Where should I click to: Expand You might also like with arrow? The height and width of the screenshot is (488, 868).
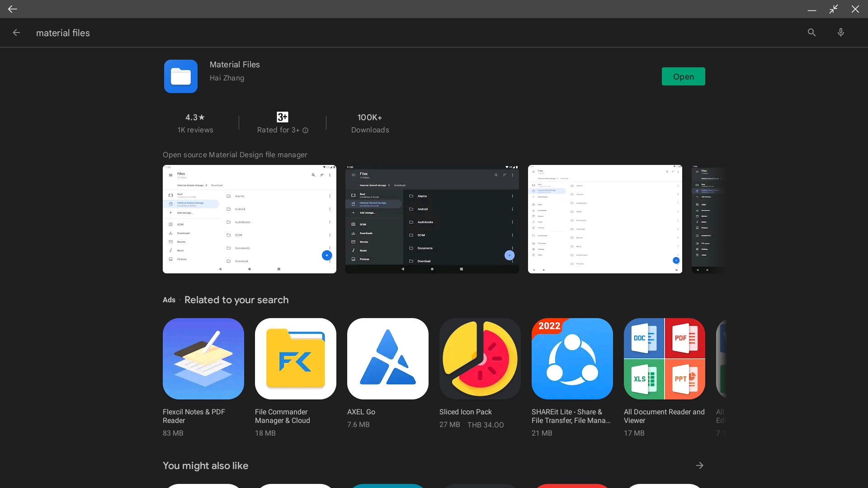tap(700, 465)
